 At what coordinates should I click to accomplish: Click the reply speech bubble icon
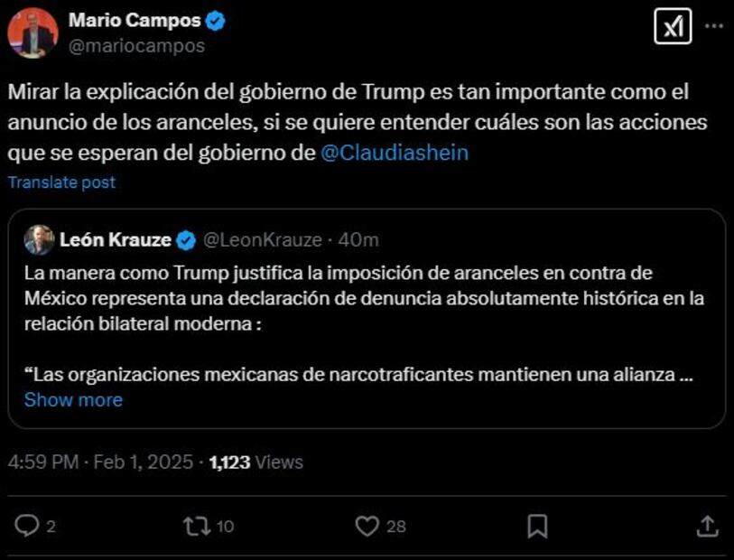28,526
